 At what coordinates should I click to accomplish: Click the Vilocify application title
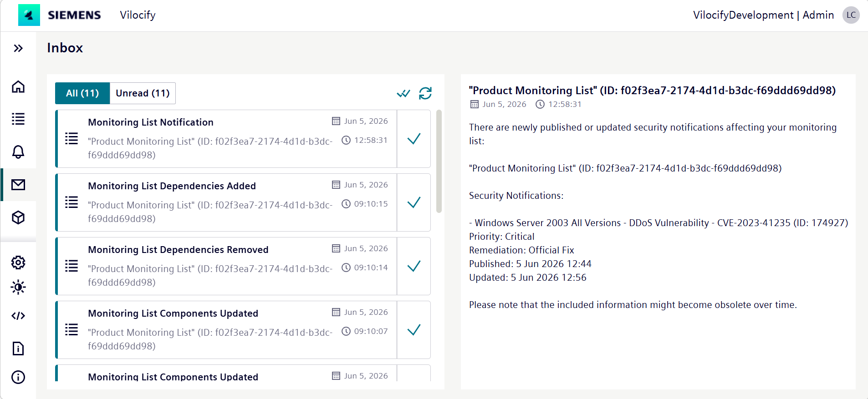point(138,15)
